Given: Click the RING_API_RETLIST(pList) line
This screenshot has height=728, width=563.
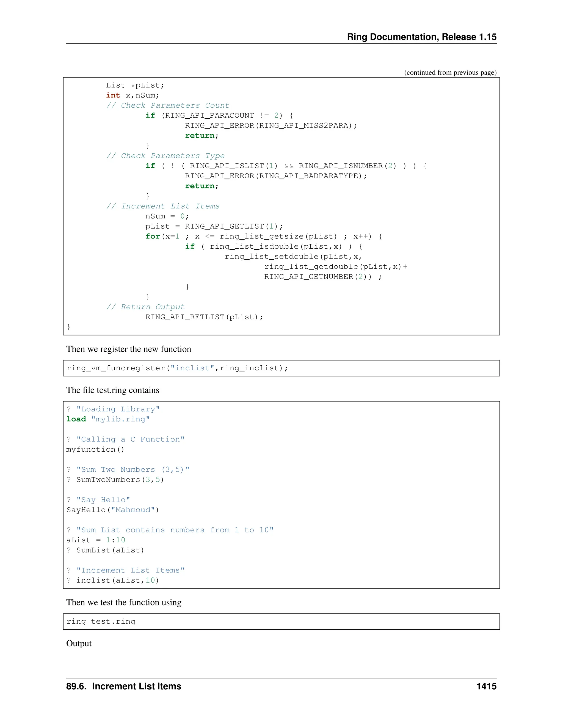Looking at the screenshot, I should point(204,317).
